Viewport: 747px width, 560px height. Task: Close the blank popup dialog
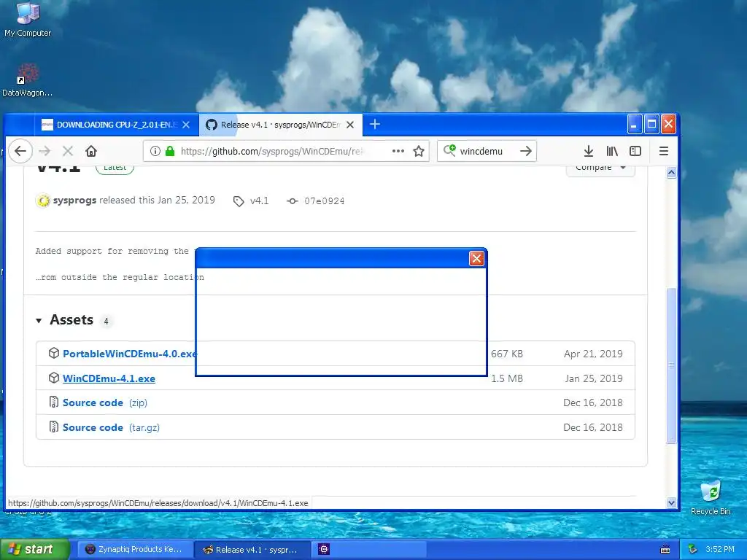coord(476,259)
